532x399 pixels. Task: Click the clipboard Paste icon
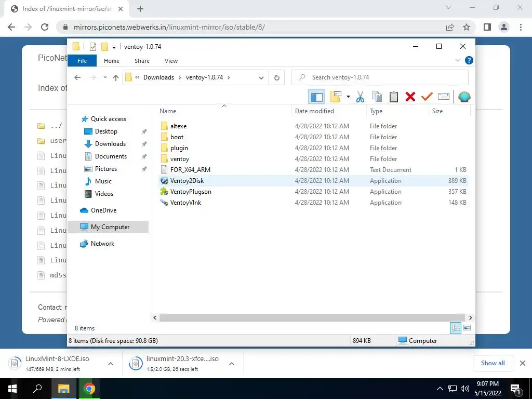pyautogui.click(x=394, y=97)
